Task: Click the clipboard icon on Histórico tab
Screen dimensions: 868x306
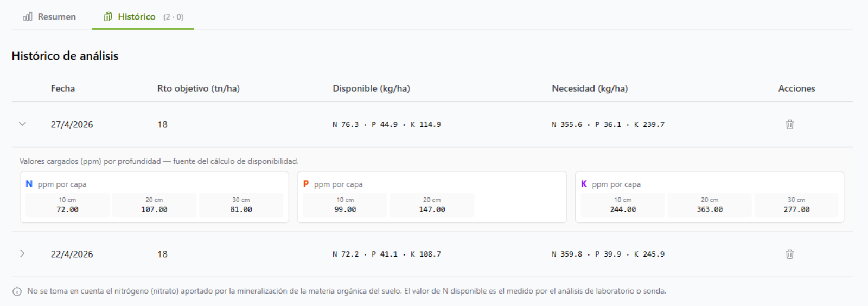Action: coord(108,17)
